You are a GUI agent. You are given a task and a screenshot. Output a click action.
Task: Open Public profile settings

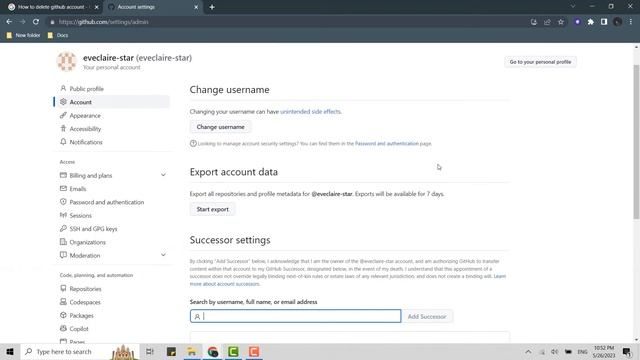click(86, 89)
